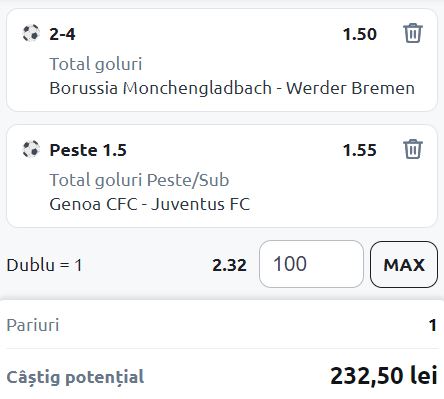Click the Total goluri market label
The height and width of the screenshot is (399, 444).
pos(96,64)
